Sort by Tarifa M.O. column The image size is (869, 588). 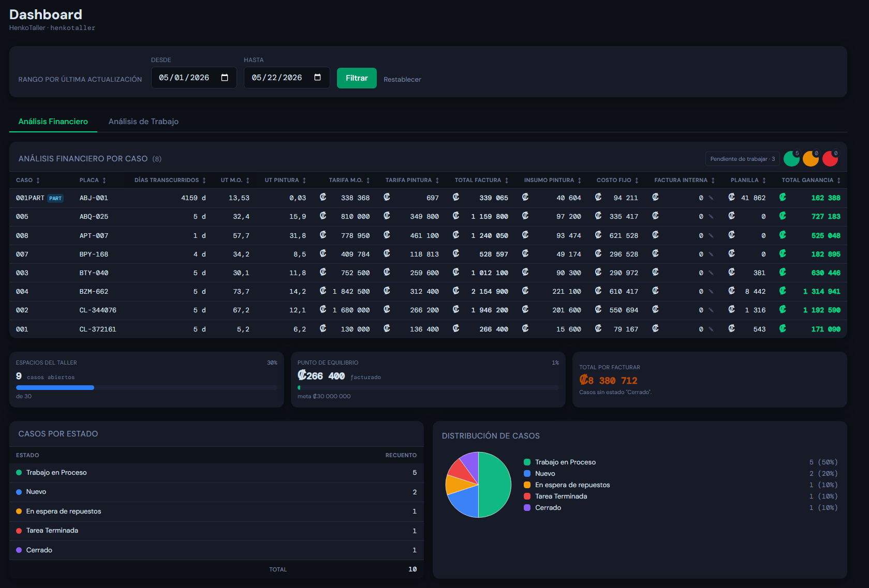349,180
